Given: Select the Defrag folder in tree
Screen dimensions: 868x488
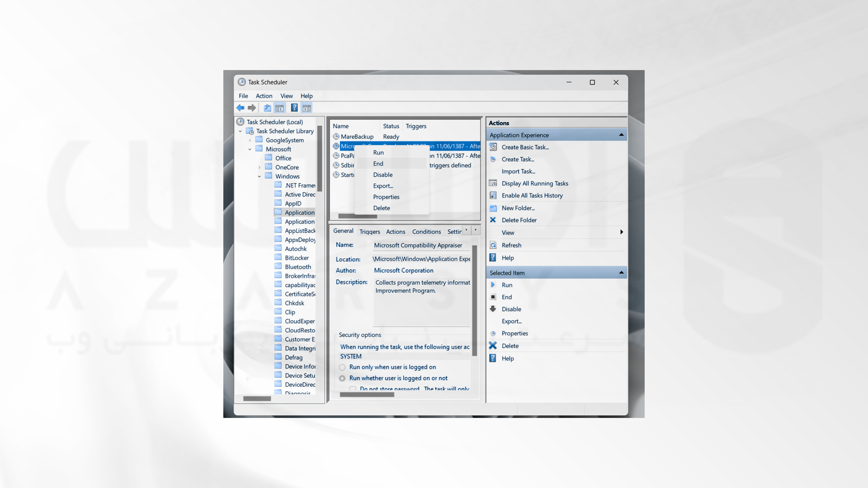Looking at the screenshot, I should 293,357.
